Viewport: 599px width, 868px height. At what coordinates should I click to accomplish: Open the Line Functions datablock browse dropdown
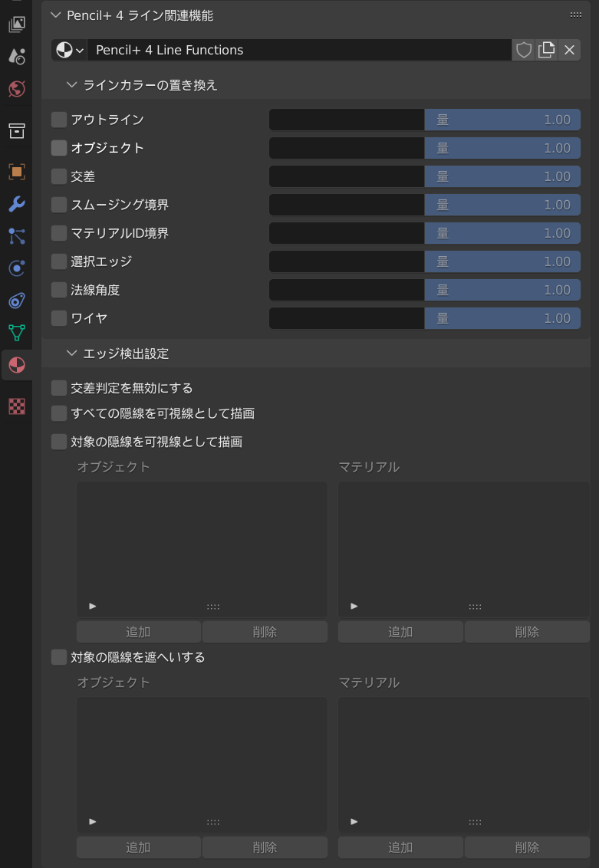pos(70,50)
